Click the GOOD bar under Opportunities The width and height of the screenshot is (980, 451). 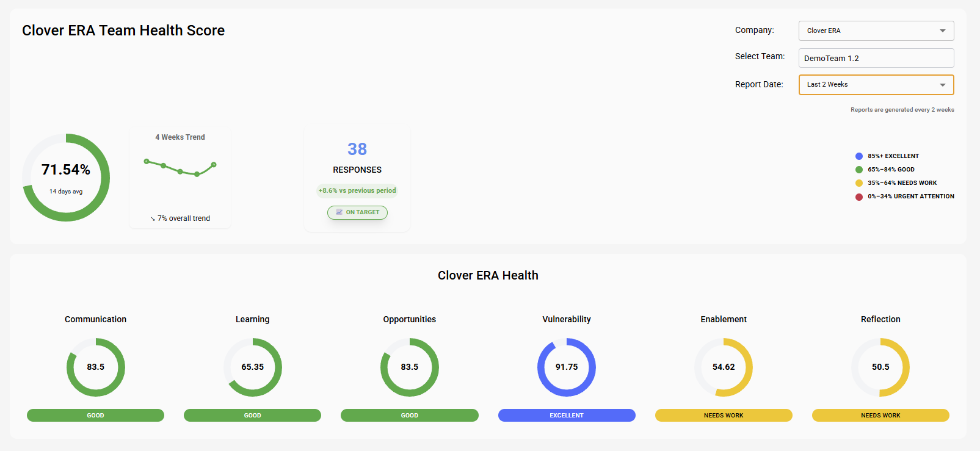[x=410, y=416]
